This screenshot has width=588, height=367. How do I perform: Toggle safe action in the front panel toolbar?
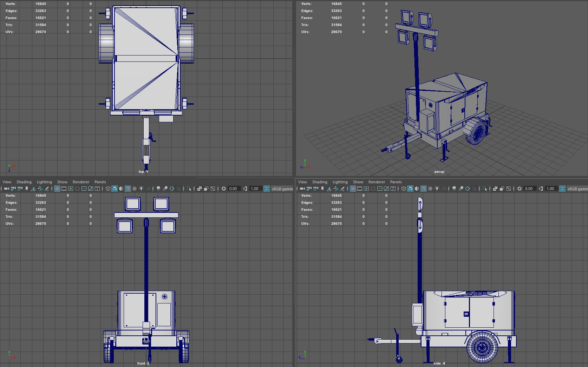click(91, 189)
